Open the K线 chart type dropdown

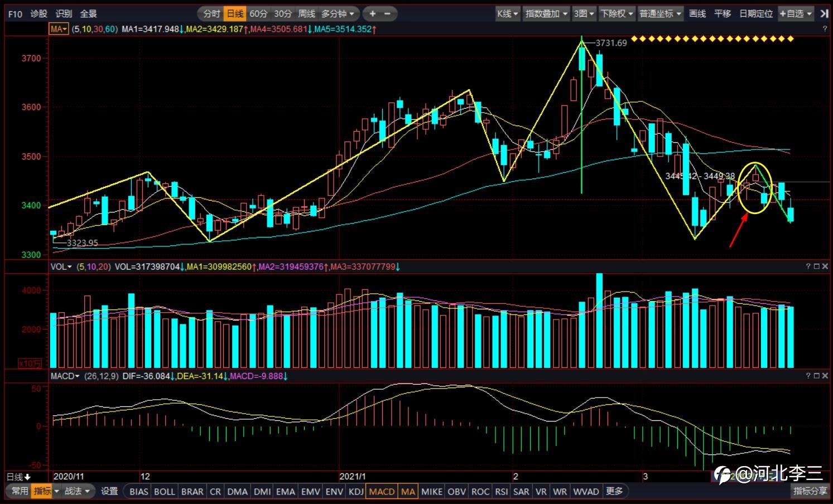coord(508,13)
